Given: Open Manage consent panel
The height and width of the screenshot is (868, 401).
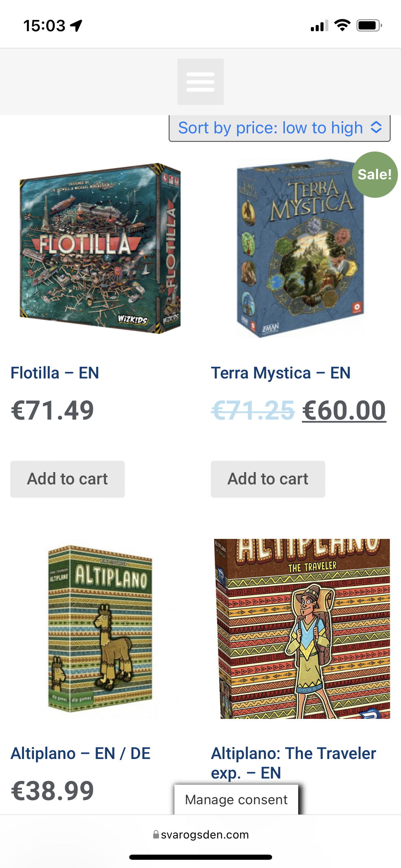Looking at the screenshot, I should click(x=236, y=799).
